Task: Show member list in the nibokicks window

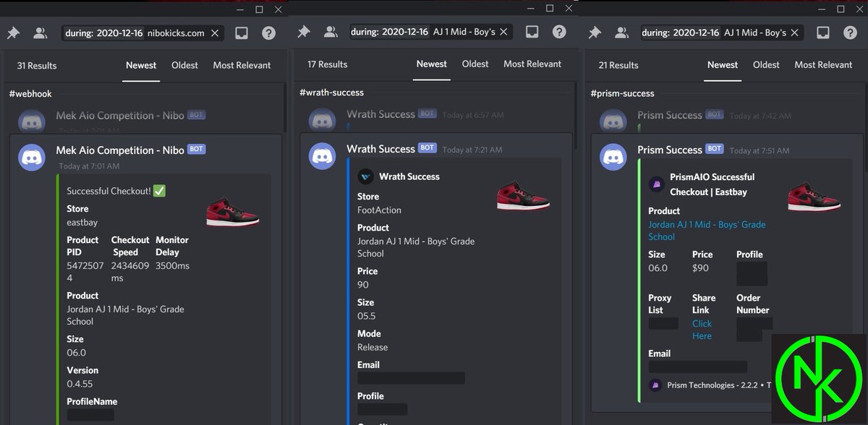Action: [x=40, y=33]
